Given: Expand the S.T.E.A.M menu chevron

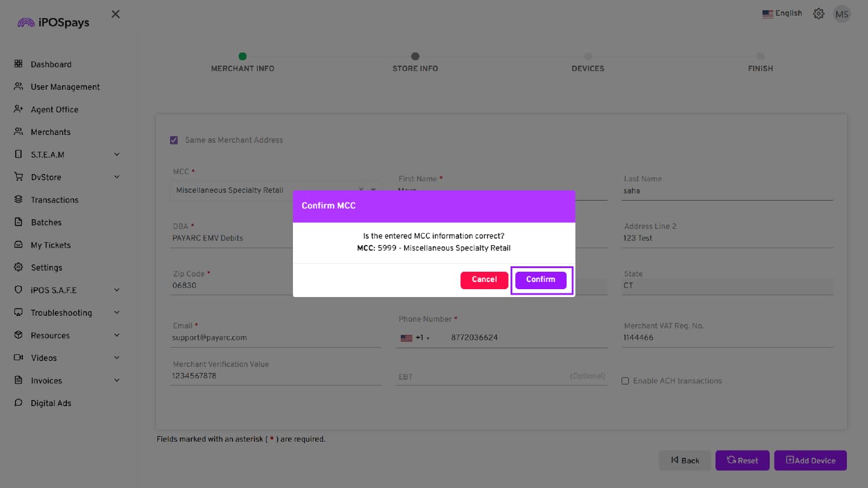Looking at the screenshot, I should 117,155.
